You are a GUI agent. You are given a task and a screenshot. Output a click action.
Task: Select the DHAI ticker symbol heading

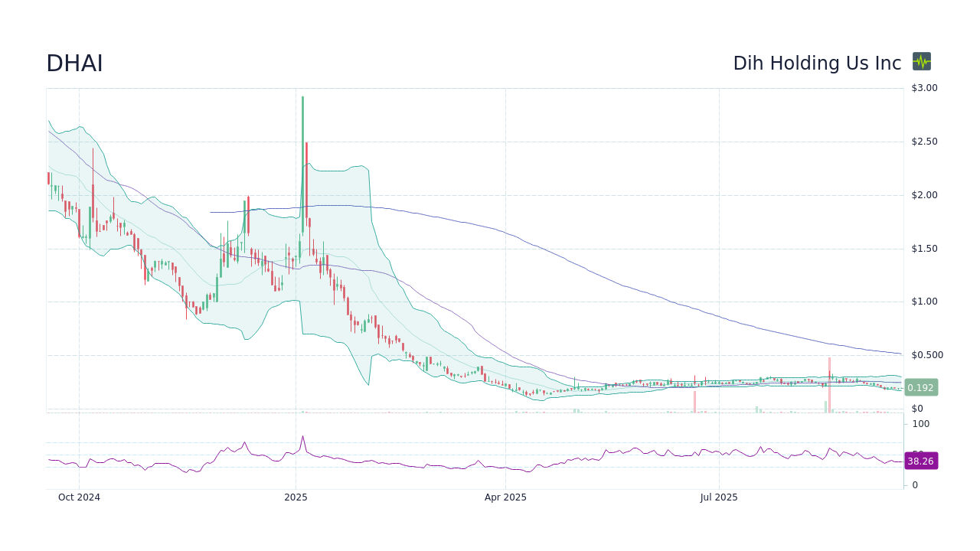coord(74,64)
